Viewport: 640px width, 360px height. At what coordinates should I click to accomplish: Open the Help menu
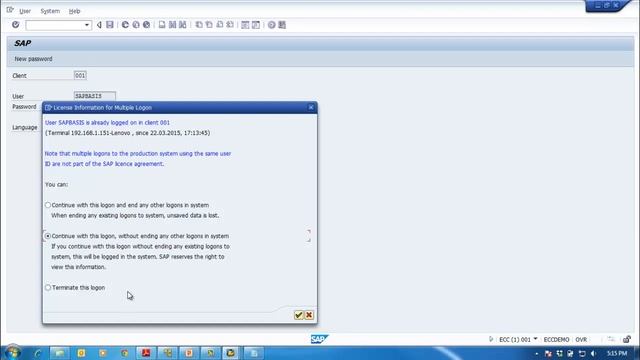coord(74,11)
